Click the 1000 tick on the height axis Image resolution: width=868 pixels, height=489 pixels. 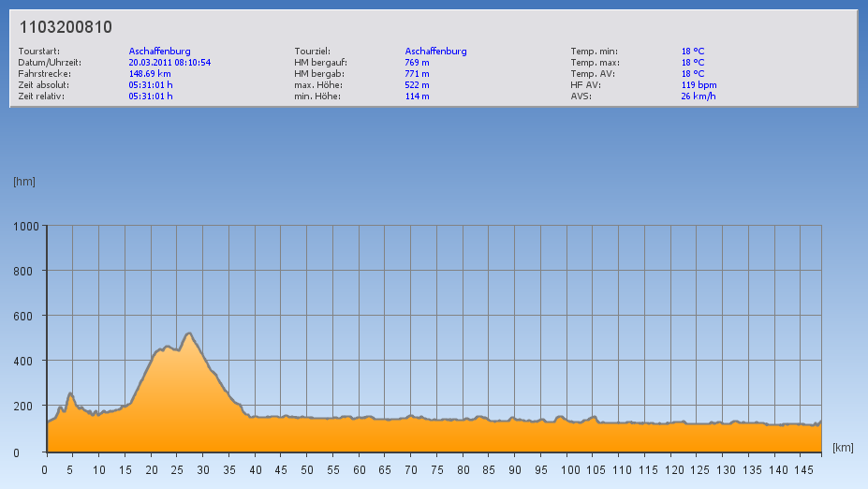(x=26, y=227)
